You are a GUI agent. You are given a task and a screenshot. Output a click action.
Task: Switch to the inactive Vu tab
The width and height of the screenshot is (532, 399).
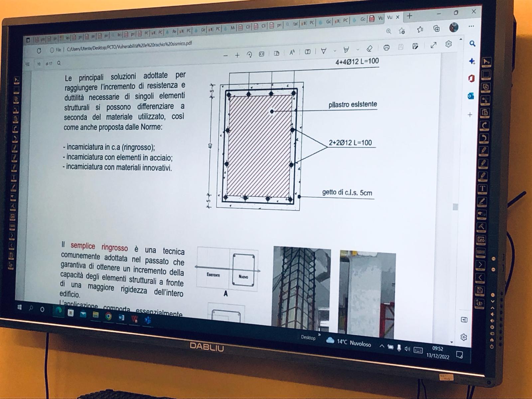tap(380, 18)
